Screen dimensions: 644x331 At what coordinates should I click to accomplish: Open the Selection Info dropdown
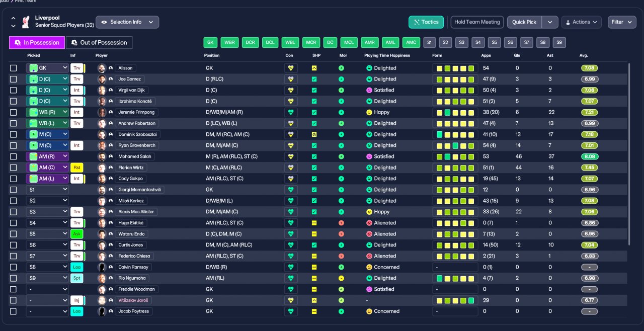tap(127, 22)
